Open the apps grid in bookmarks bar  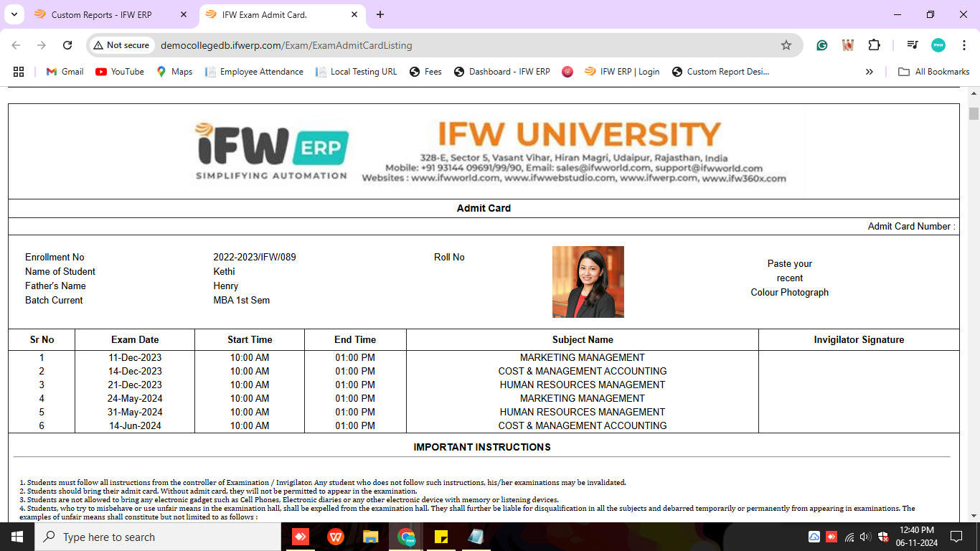(19, 72)
